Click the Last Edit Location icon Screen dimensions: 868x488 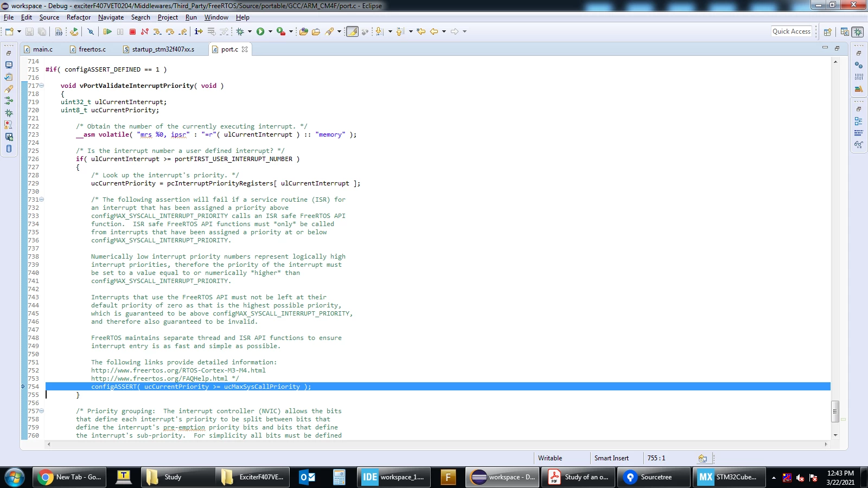point(421,31)
